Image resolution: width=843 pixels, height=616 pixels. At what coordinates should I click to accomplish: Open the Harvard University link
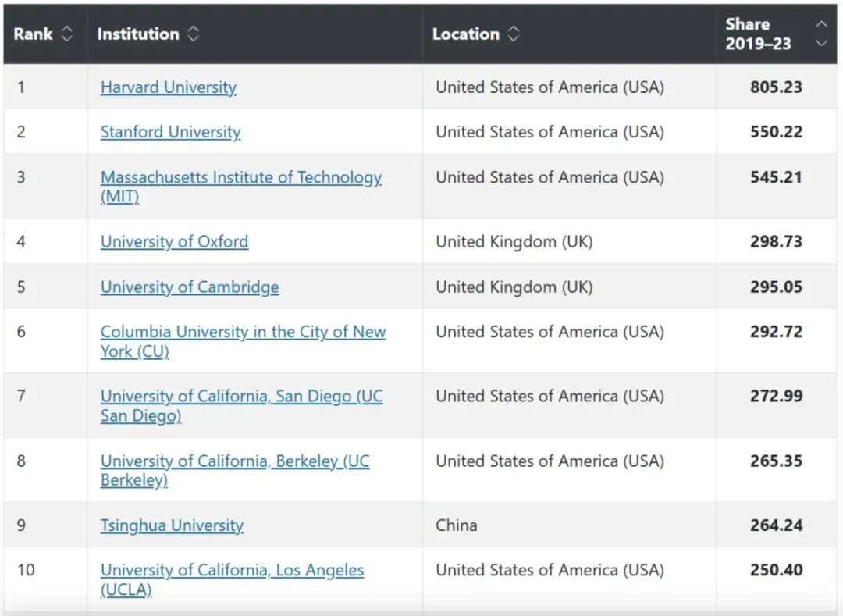[x=169, y=87]
